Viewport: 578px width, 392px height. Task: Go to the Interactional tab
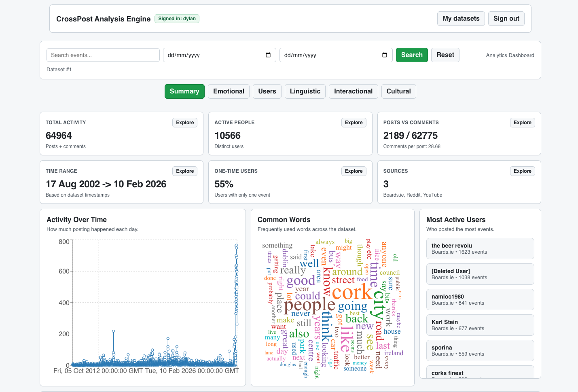pos(353,91)
